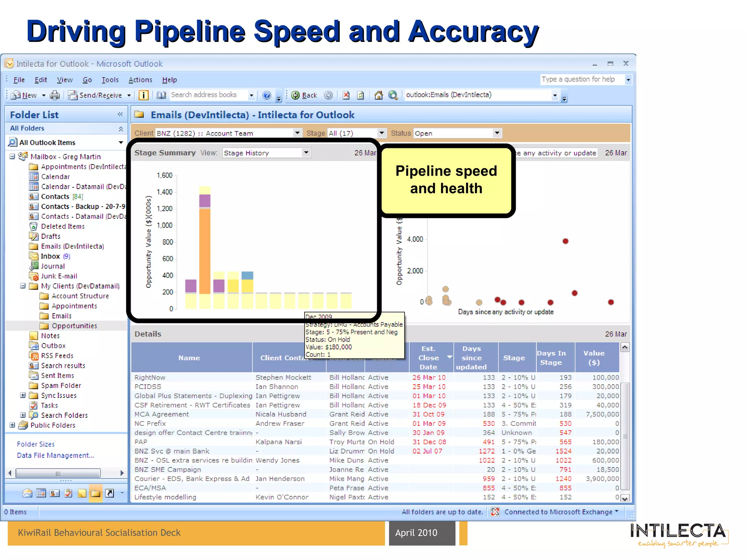Screen dimensions: 747x560
Task: Sort table by Name column header
Action: click(191, 358)
